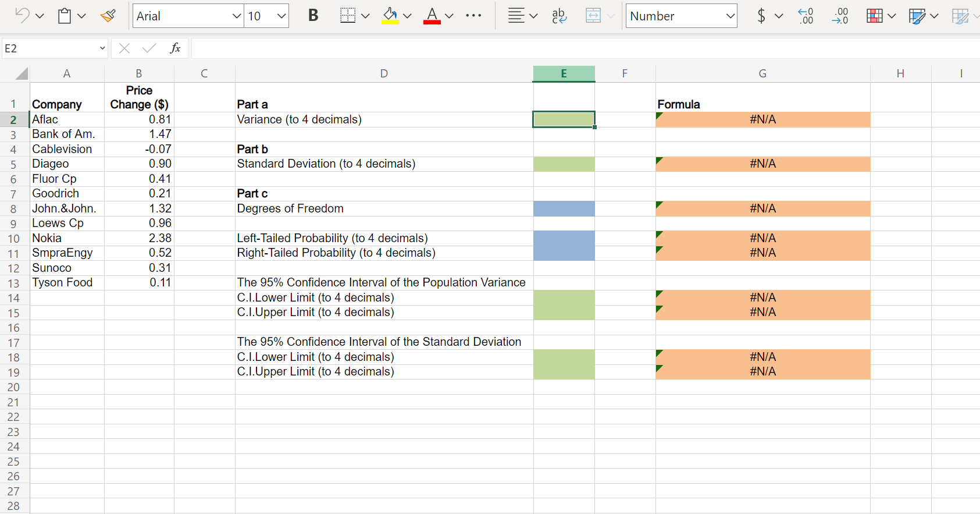Open Format as Table icon
The image size is (980, 514).
point(960,16)
